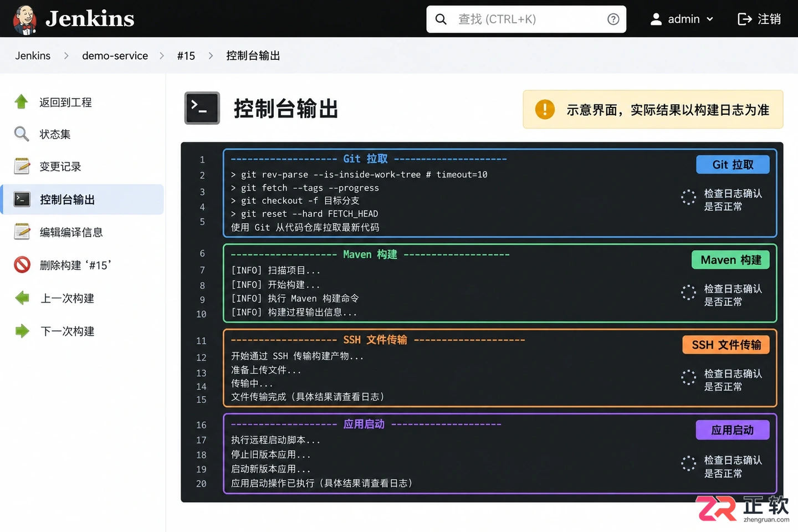Viewport: 798px width, 532px height.
Task: Click the 注销 logout link
Action: click(759, 19)
